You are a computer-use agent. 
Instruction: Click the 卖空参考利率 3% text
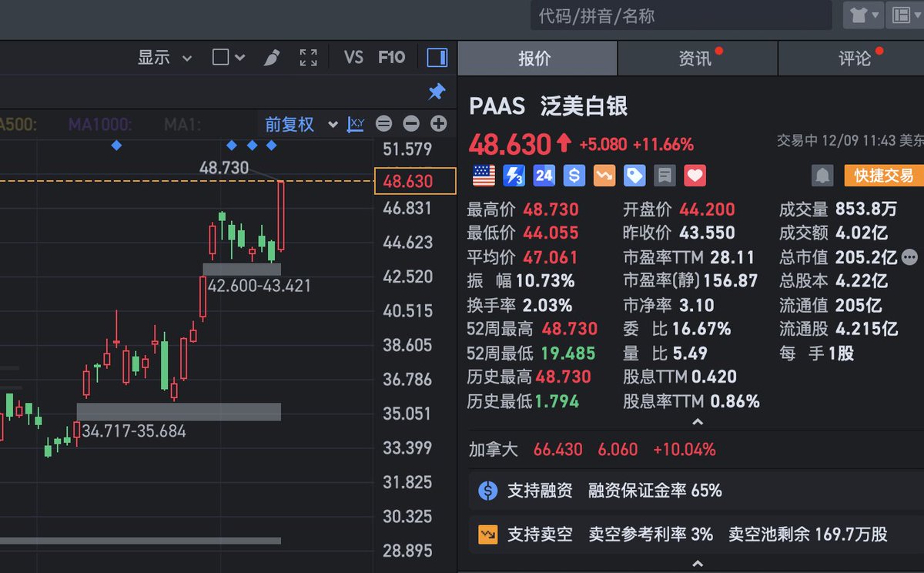coord(651,534)
